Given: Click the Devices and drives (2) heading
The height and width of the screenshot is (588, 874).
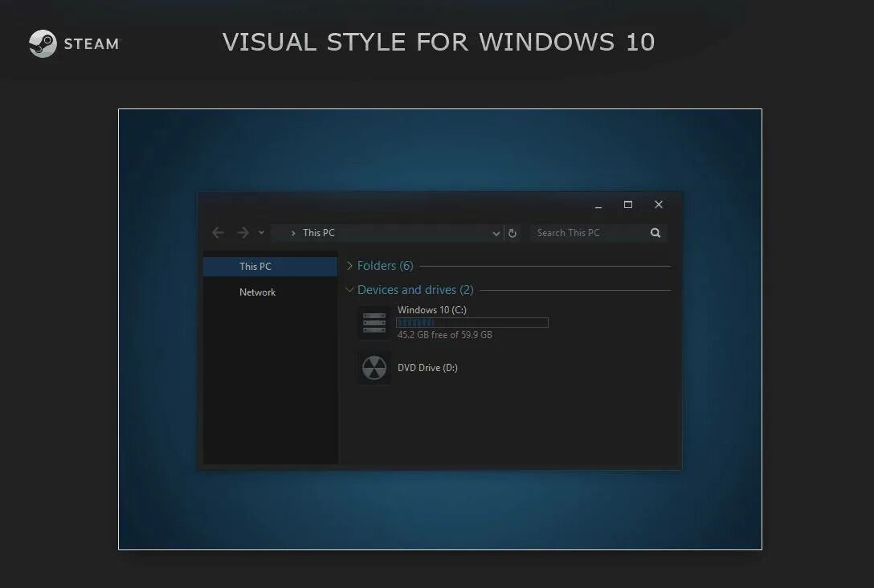Looking at the screenshot, I should tap(415, 290).
